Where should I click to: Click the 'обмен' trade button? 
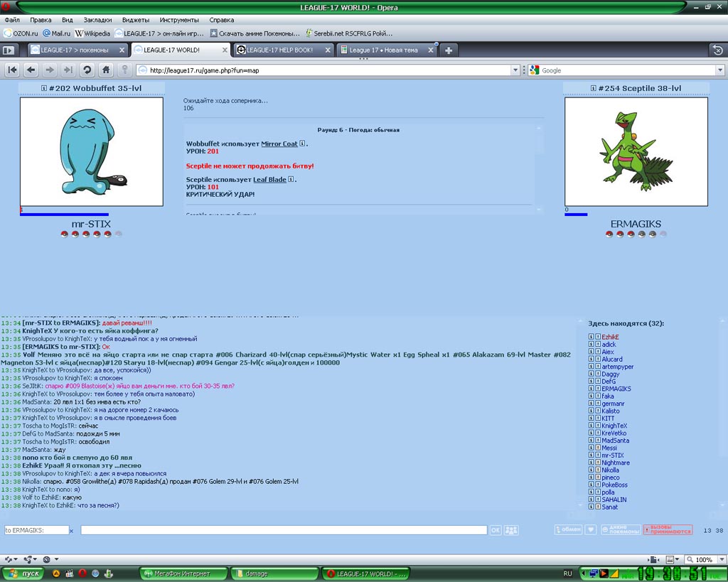(569, 529)
